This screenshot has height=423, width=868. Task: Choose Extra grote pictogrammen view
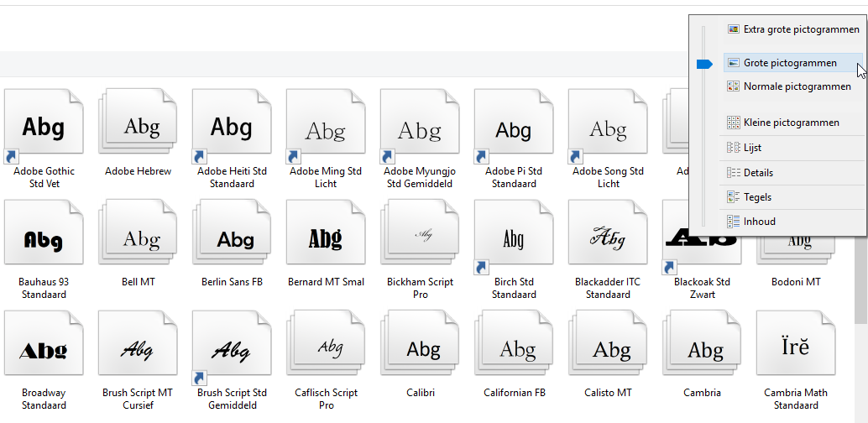click(793, 29)
